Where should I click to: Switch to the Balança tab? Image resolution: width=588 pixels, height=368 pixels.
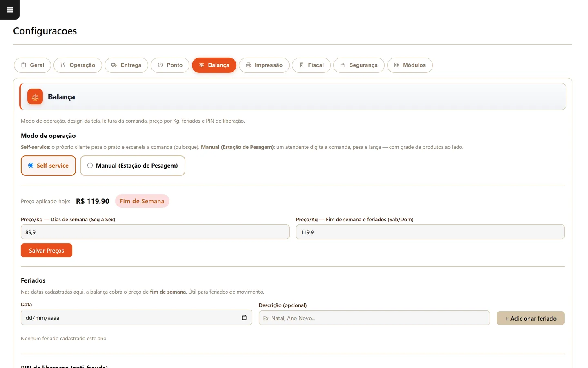tap(214, 65)
